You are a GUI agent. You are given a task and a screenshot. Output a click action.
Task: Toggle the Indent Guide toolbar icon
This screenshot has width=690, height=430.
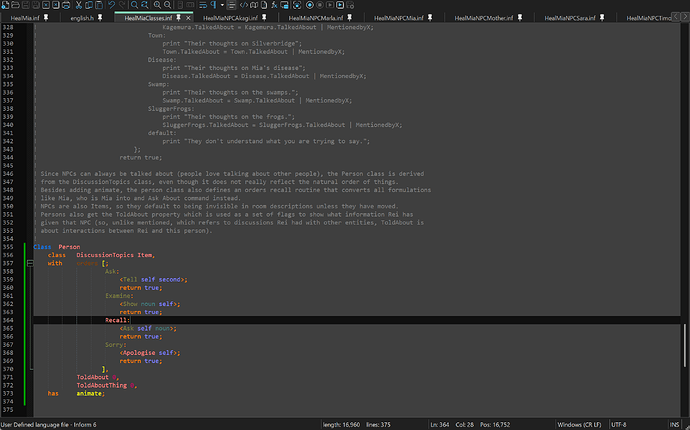(231, 5)
